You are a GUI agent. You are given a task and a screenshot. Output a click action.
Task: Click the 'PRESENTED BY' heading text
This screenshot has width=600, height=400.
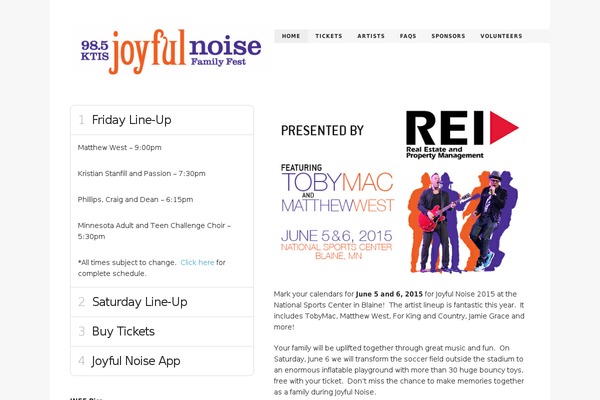click(x=322, y=131)
